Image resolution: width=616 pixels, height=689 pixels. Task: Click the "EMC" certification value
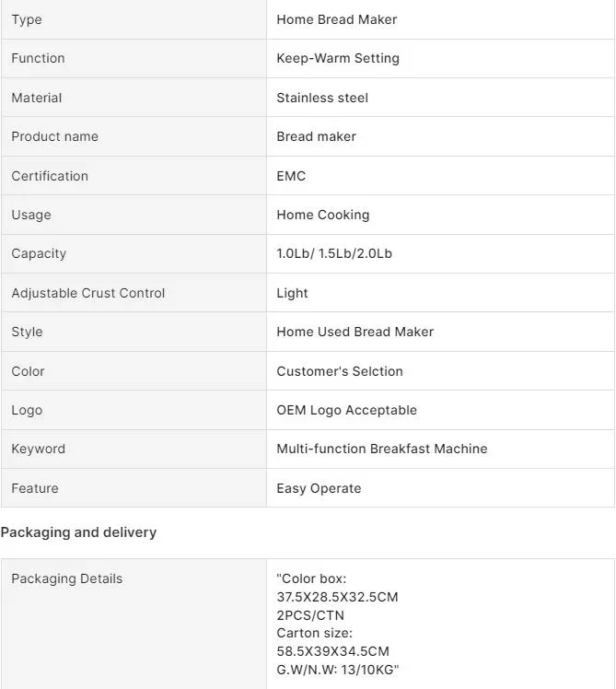coord(291,176)
